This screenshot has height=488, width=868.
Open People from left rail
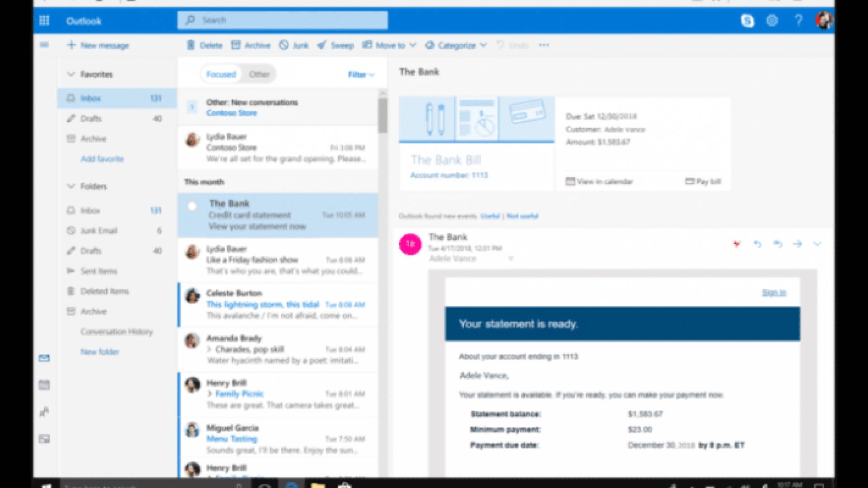tap(44, 412)
